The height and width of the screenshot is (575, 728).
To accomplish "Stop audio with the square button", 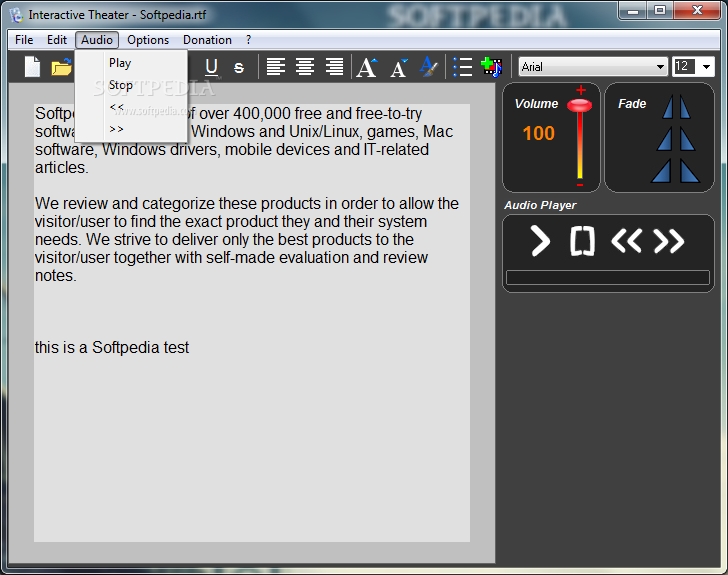I will click(x=582, y=242).
